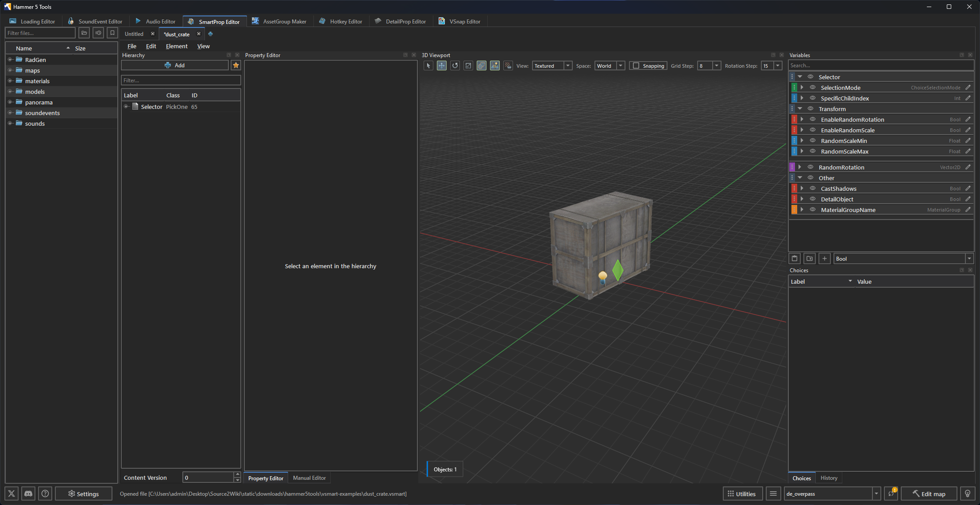Click the orange color tag on MaterialGroupName
Screen dimensions: 980x505
tap(794, 210)
